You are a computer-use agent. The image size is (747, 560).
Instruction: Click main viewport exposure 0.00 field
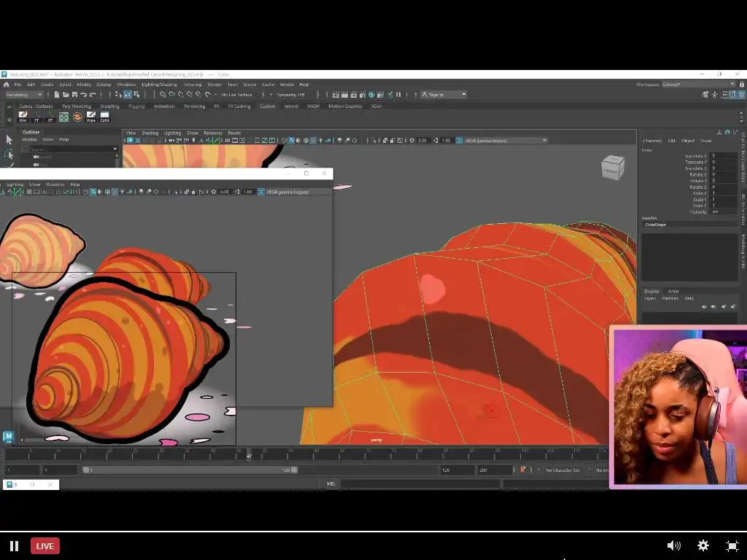tap(422, 141)
